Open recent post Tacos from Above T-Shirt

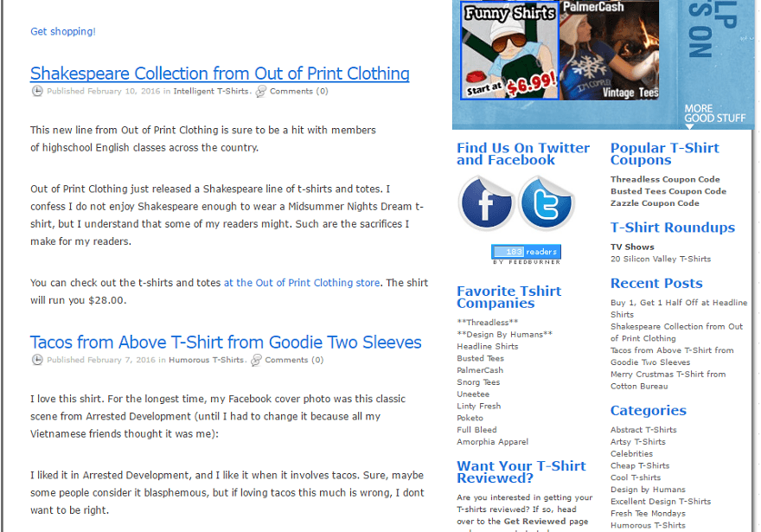672,356
